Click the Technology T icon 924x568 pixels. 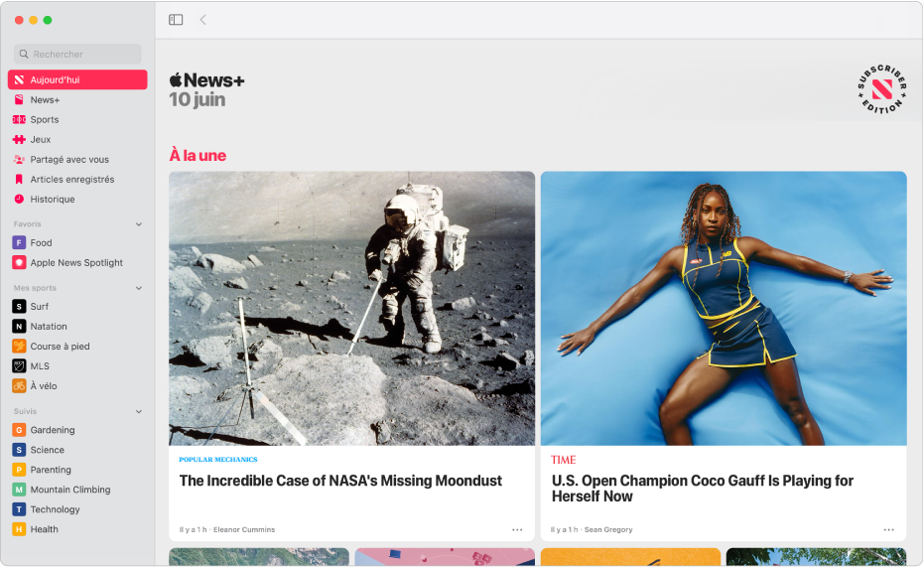coord(19,509)
